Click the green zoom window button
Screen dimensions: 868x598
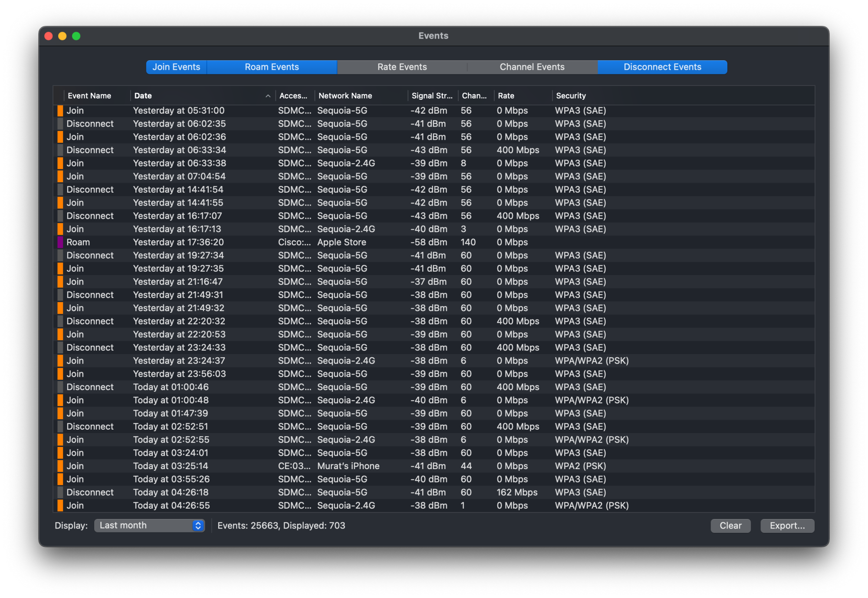pyautogui.click(x=76, y=36)
